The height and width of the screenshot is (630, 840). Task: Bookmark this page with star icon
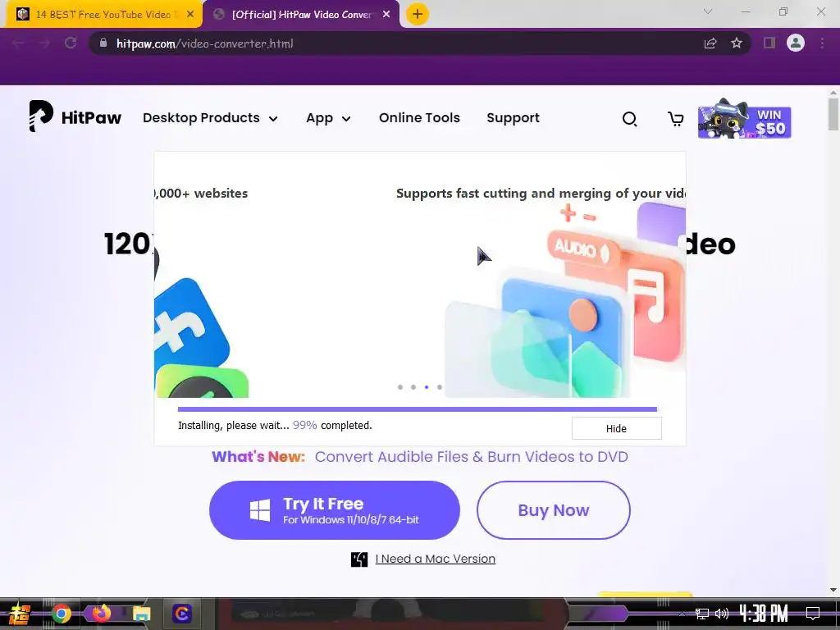(x=737, y=43)
